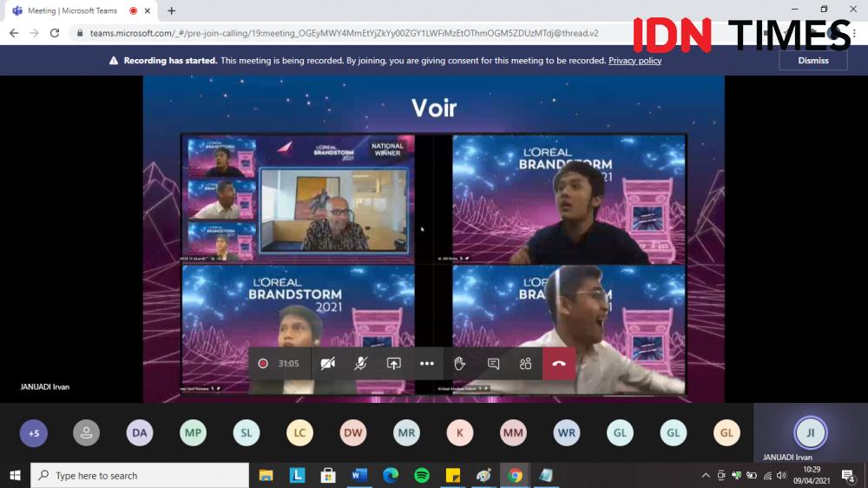The image size is (868, 488).
Task: Select participant avatar MP
Action: pyautogui.click(x=193, y=432)
